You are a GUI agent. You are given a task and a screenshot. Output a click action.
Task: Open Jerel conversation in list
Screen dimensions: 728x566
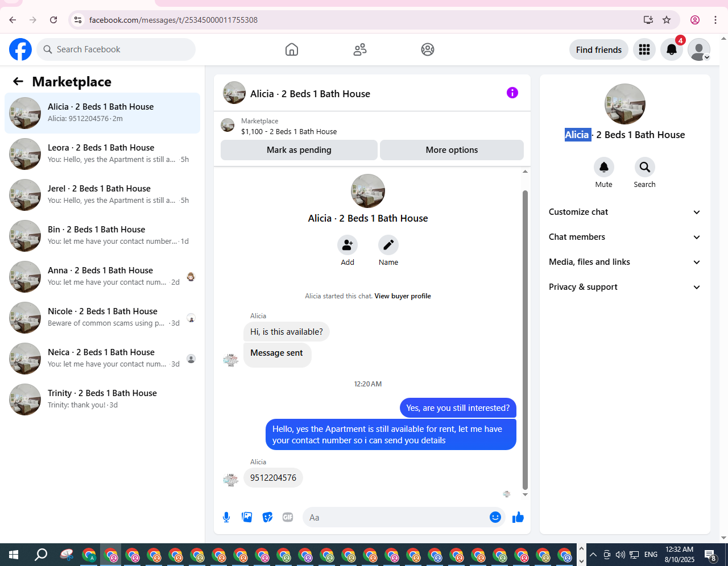click(x=102, y=195)
